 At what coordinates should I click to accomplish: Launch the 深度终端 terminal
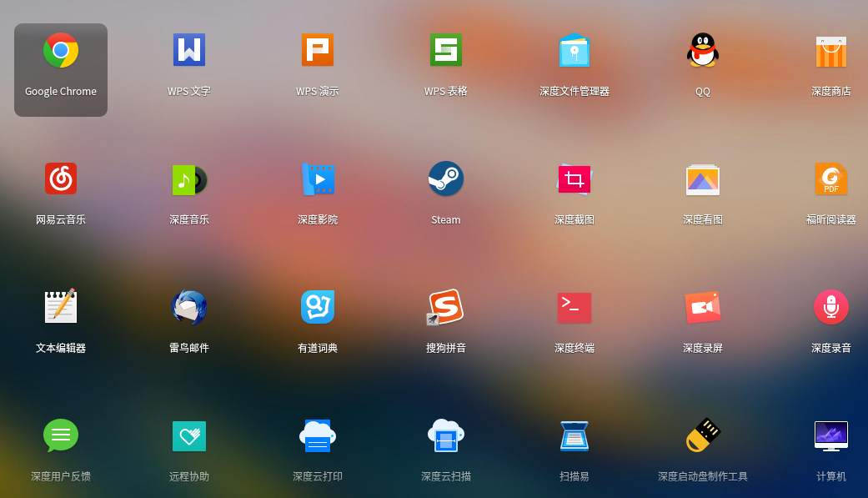[x=574, y=308]
